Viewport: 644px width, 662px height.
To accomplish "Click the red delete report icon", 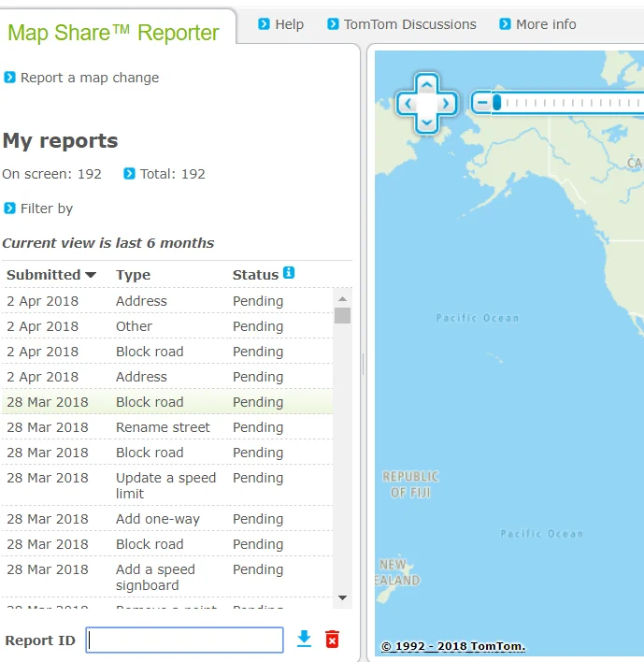I will pyautogui.click(x=332, y=640).
